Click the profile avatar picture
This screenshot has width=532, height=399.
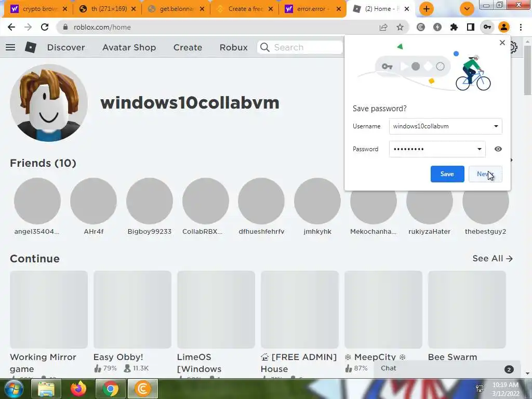click(x=49, y=103)
